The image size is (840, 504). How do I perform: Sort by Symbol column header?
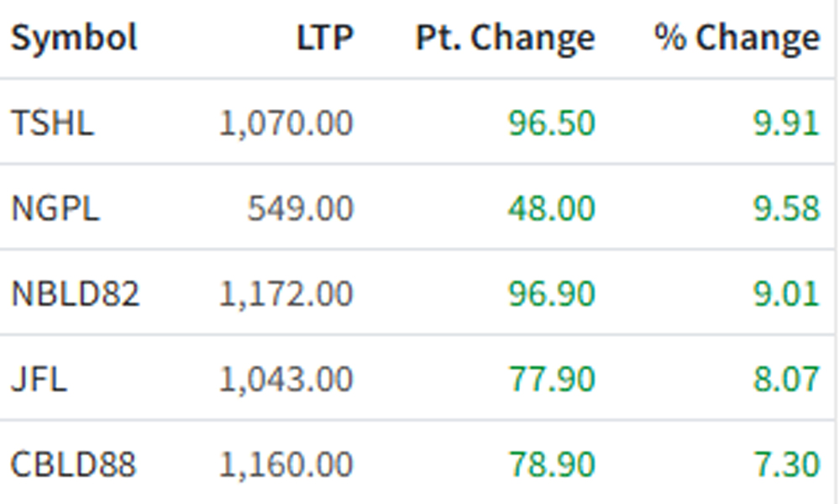click(75, 38)
